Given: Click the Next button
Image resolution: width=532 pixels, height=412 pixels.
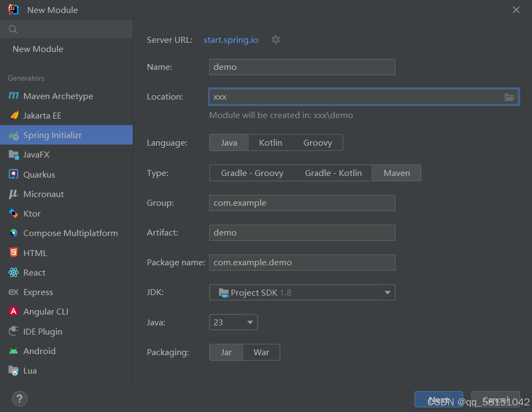Looking at the screenshot, I should pos(438,399).
